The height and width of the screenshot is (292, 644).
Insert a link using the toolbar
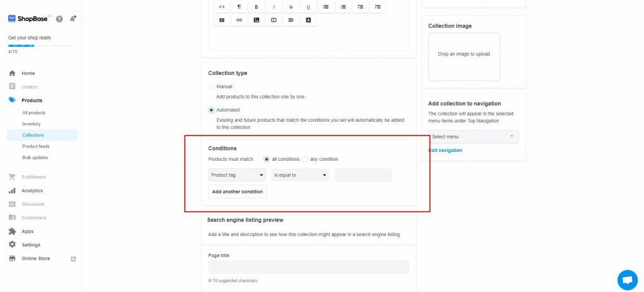click(239, 20)
